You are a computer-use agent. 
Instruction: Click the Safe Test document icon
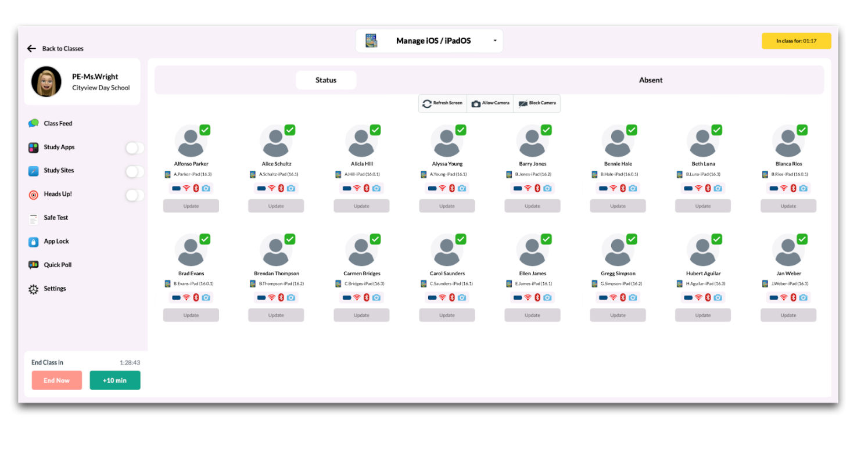click(x=34, y=218)
